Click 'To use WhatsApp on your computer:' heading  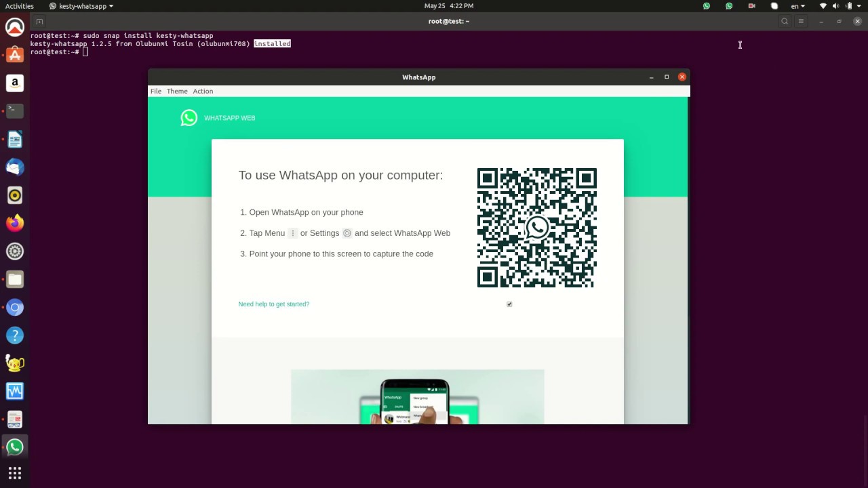340,175
